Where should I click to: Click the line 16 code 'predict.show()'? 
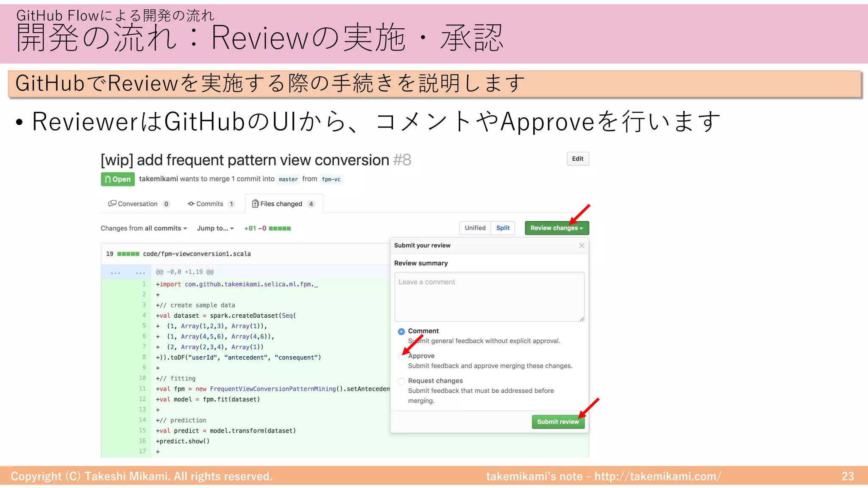tap(184, 441)
